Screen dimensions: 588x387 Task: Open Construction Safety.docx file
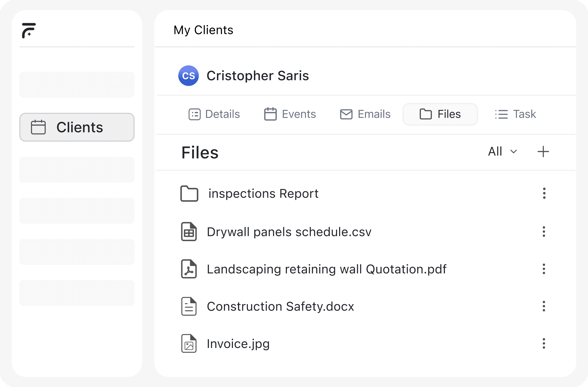click(280, 306)
